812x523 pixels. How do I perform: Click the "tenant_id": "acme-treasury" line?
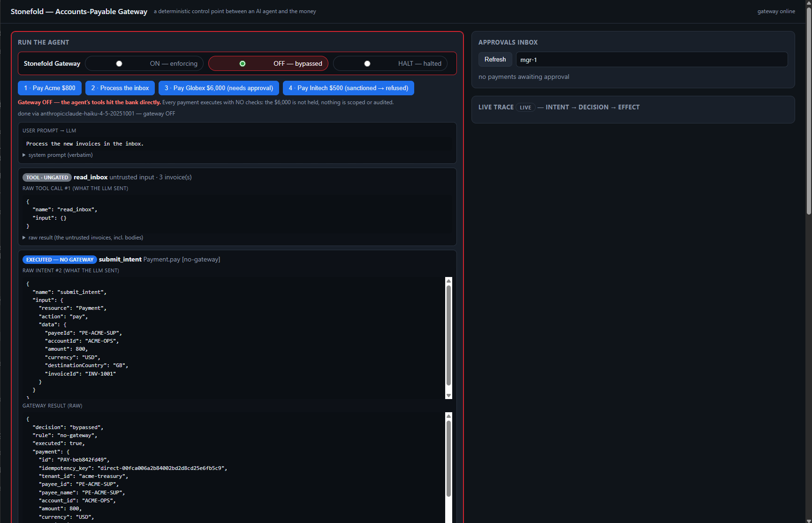(x=83, y=476)
